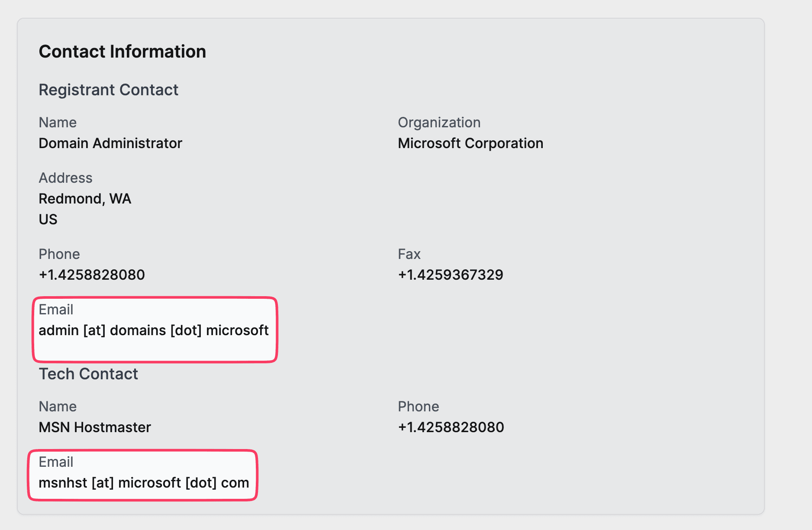The image size is (812, 530).
Task: Click the Contact Information heading
Action: [x=122, y=52]
